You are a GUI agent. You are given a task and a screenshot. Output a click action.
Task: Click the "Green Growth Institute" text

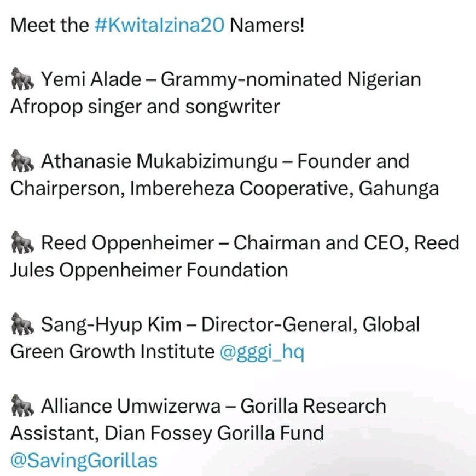tap(112, 352)
